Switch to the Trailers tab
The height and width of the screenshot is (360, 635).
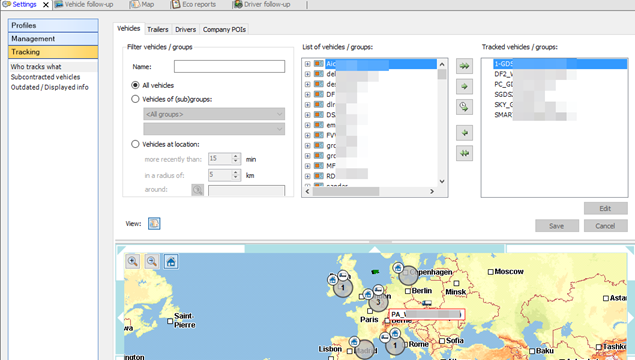coord(158,29)
